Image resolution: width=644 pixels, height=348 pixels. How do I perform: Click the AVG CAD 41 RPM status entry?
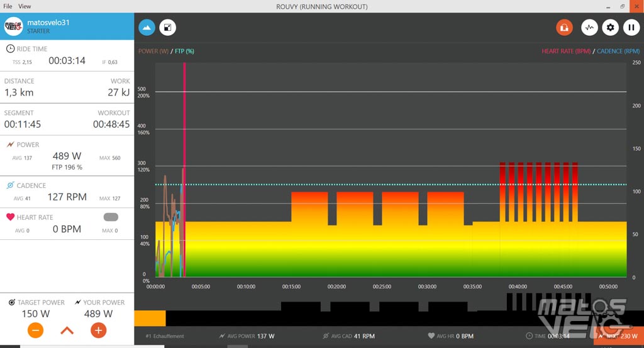[x=348, y=336]
